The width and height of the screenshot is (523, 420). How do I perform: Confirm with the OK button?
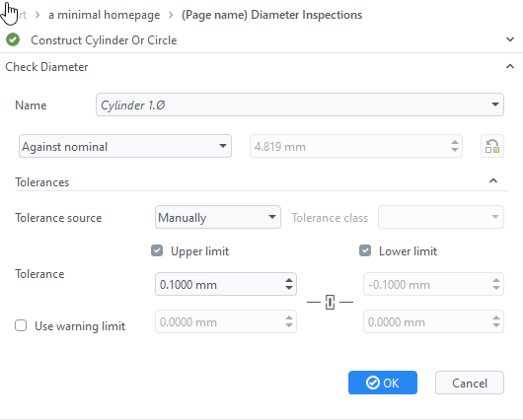383,383
